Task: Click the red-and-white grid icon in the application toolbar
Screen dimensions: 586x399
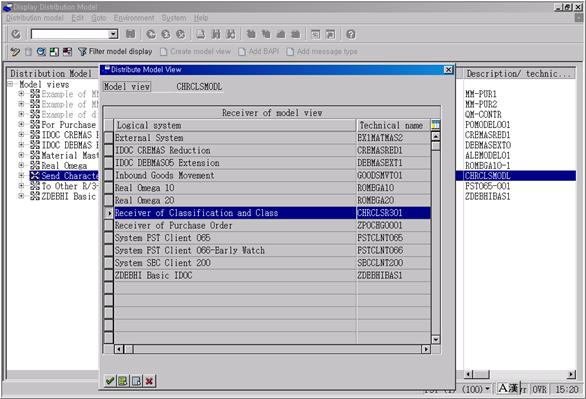Action: point(67,52)
